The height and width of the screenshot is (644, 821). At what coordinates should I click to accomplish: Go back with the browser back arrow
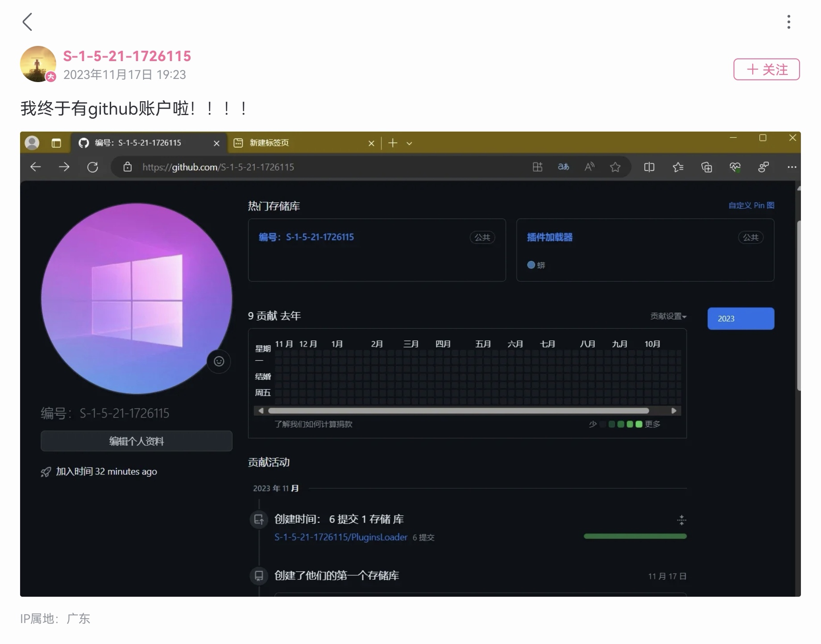pos(35,167)
